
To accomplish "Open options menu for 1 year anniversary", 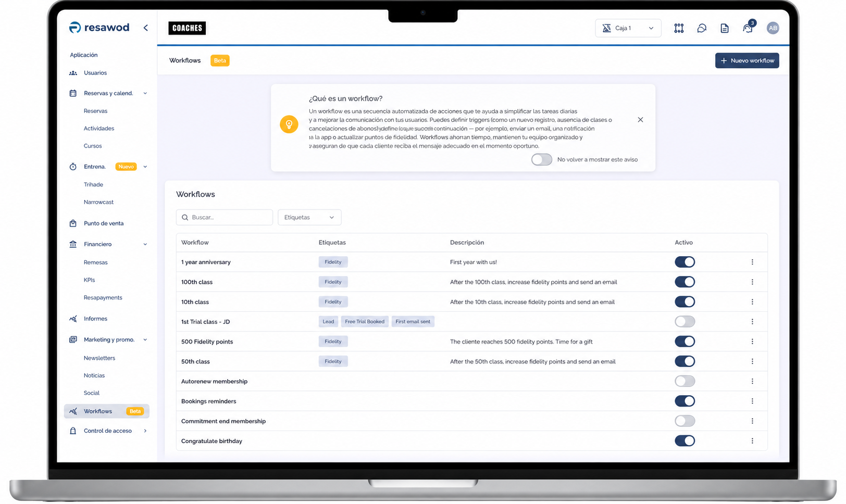I will pos(752,262).
